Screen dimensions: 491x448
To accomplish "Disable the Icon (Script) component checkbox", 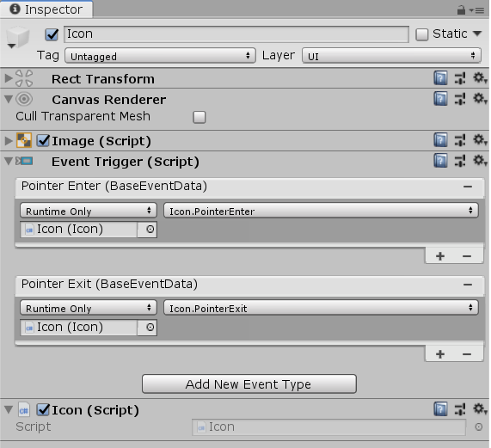I will coord(43,410).
